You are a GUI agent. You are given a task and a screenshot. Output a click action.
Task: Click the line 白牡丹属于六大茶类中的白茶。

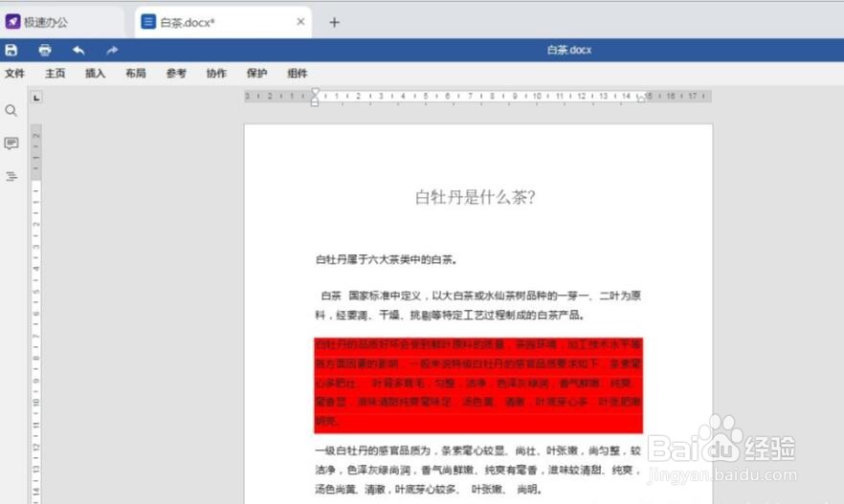387,260
